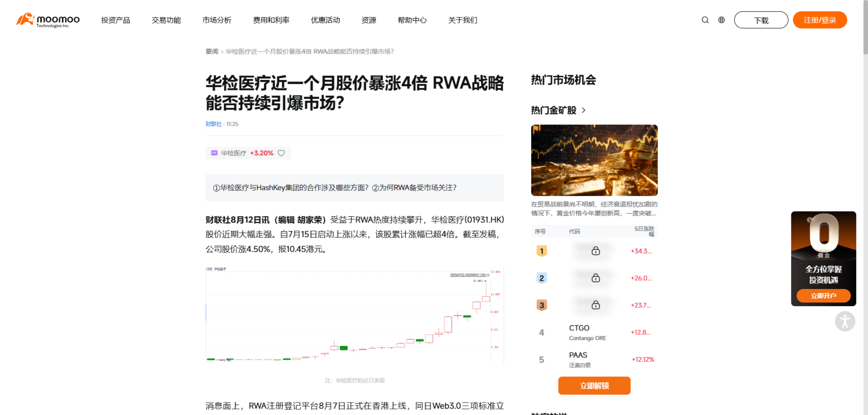
Task: Open the language globe icon
Action: (721, 20)
